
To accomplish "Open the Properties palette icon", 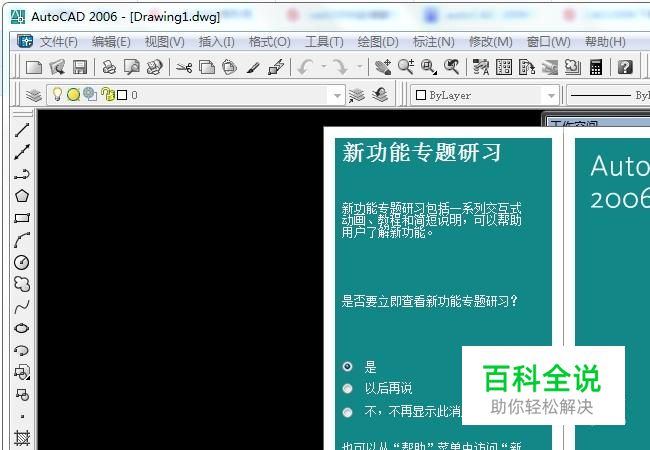I will tap(481, 67).
